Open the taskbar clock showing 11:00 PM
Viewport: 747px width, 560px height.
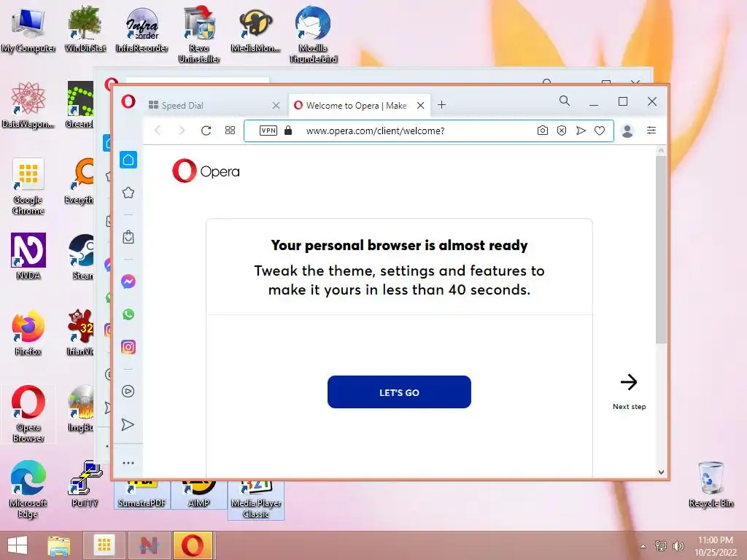(x=716, y=546)
